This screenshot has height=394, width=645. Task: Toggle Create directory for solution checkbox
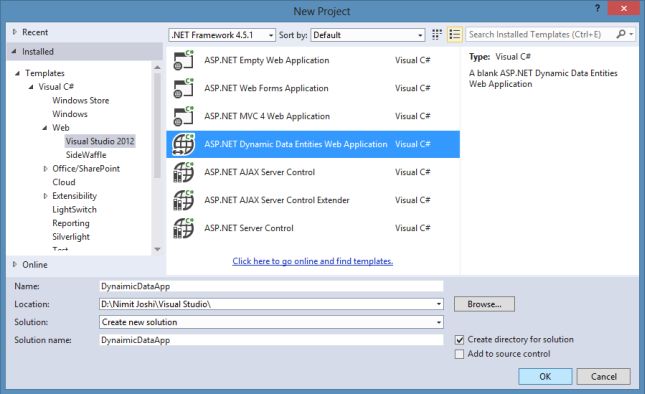click(x=459, y=340)
